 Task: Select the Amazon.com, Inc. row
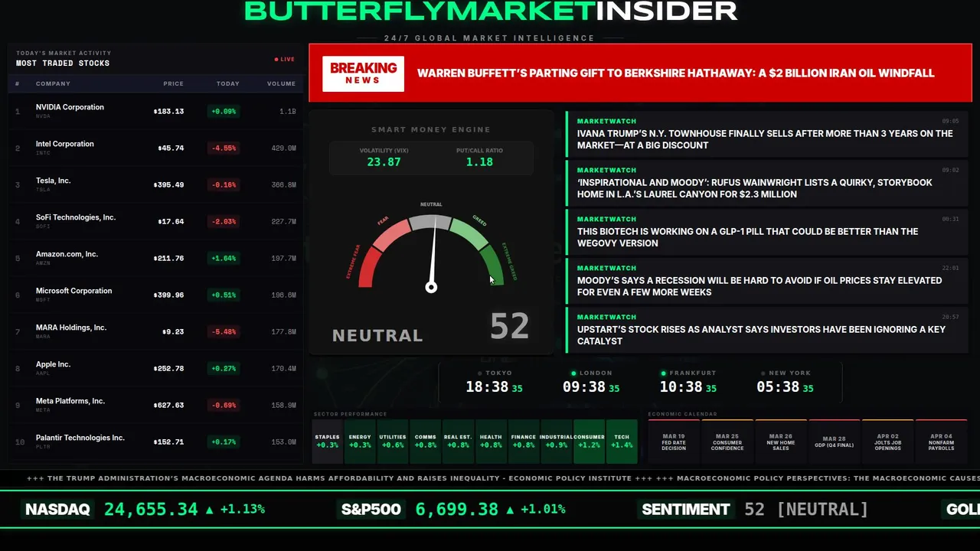click(155, 258)
